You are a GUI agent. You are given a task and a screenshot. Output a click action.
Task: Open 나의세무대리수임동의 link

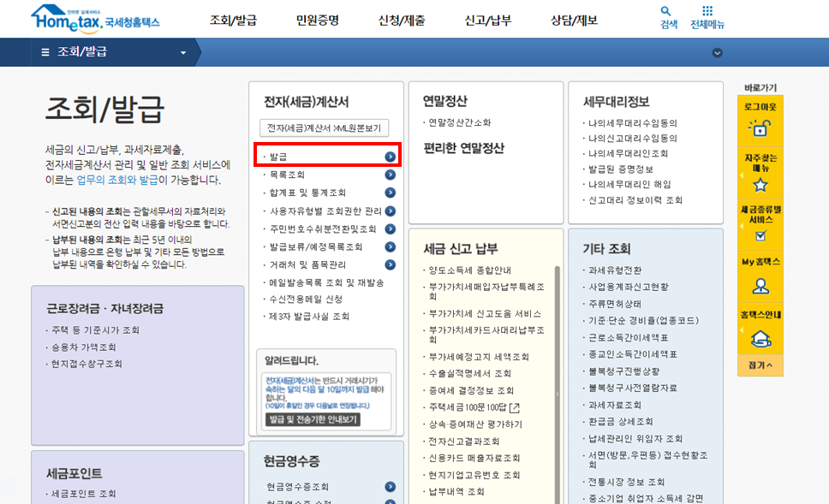633,123
